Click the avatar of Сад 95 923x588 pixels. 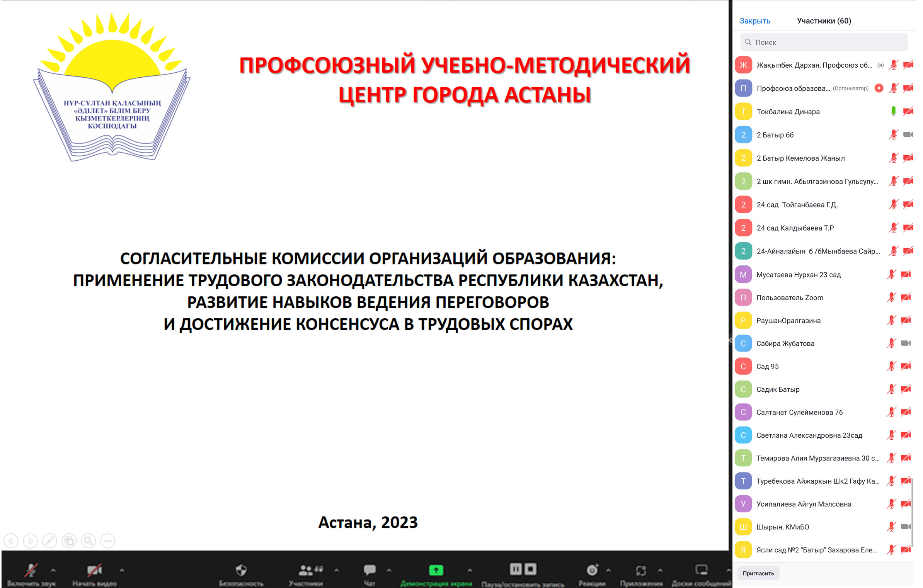(743, 366)
